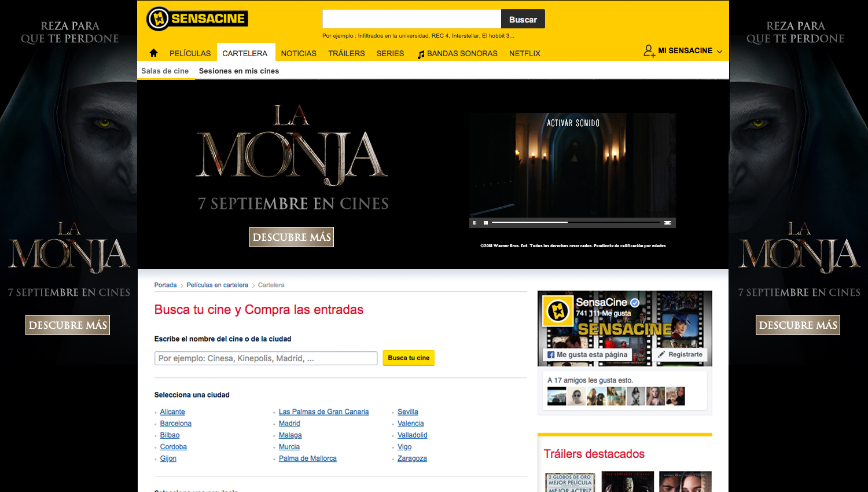Select the city Valladolid

tap(412, 435)
